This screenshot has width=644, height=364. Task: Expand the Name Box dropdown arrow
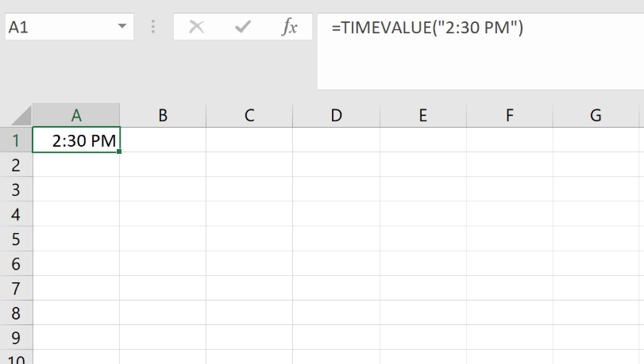point(121,26)
